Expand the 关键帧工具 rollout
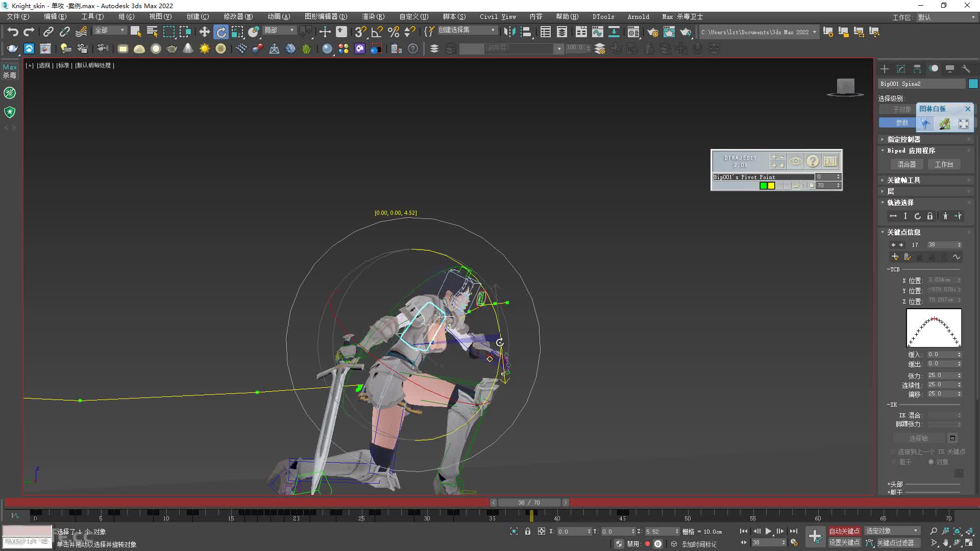This screenshot has height=551, width=980. click(903, 180)
